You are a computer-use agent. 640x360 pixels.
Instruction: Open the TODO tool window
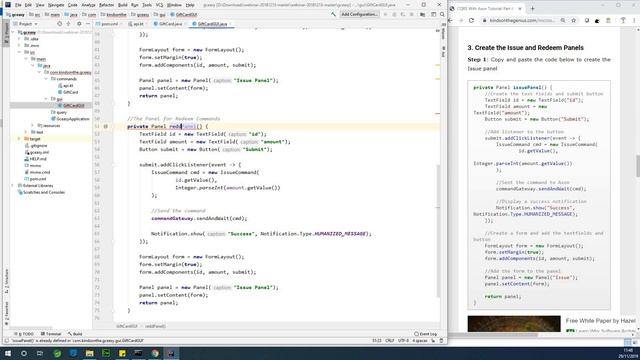(x=24, y=334)
